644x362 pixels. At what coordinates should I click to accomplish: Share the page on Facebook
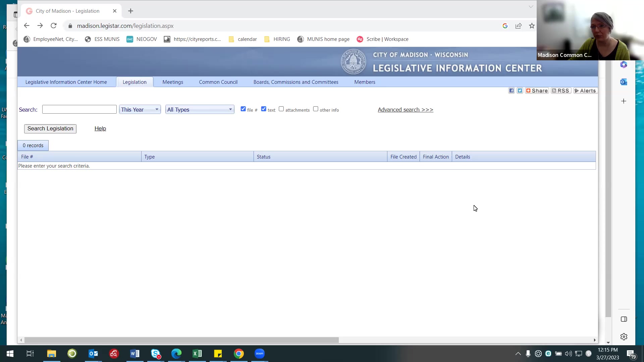click(x=511, y=90)
